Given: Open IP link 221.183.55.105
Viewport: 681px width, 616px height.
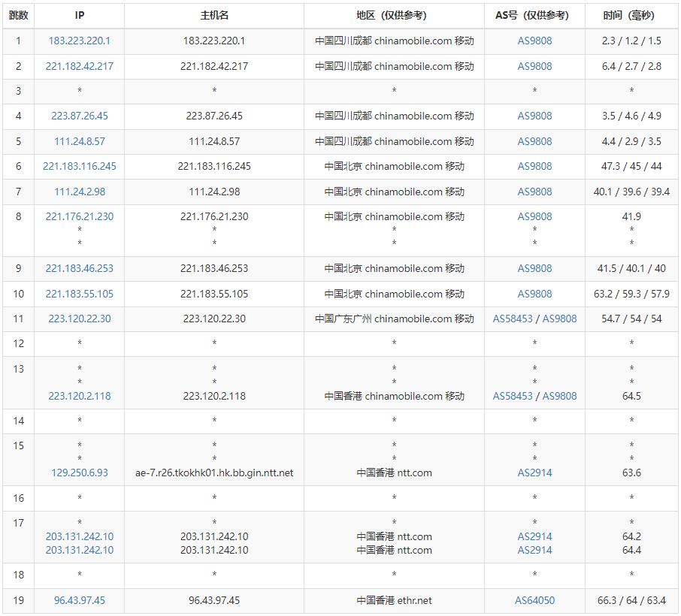Looking at the screenshot, I should coord(80,294).
